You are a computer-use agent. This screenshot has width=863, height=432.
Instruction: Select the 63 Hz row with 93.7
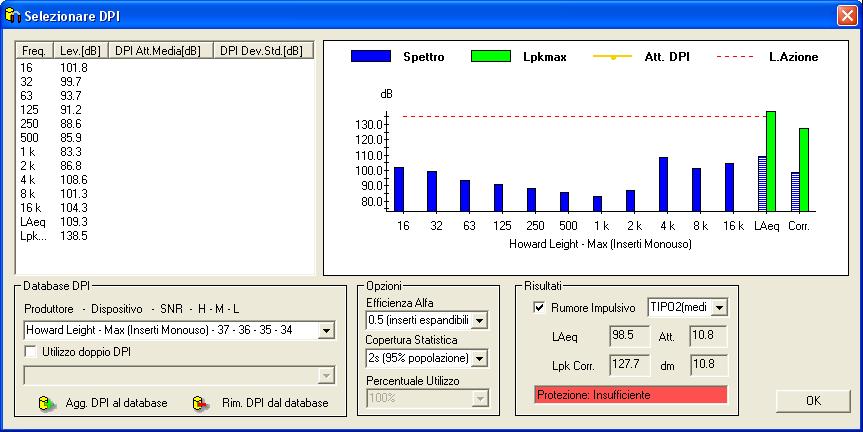165,96
